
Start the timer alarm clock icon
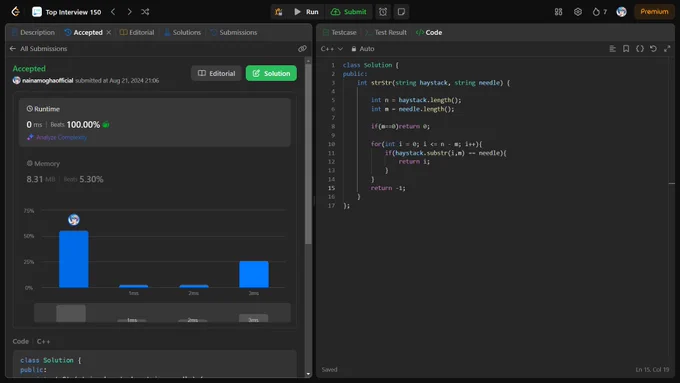coord(383,12)
